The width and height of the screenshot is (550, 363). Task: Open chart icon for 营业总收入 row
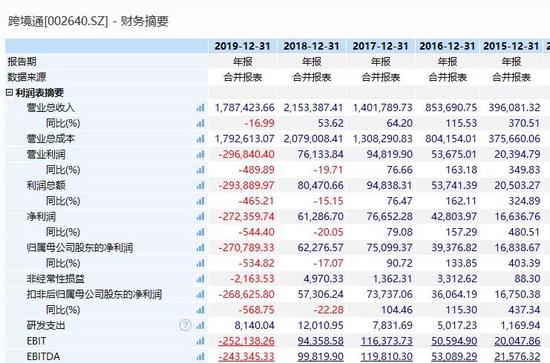[200, 108]
